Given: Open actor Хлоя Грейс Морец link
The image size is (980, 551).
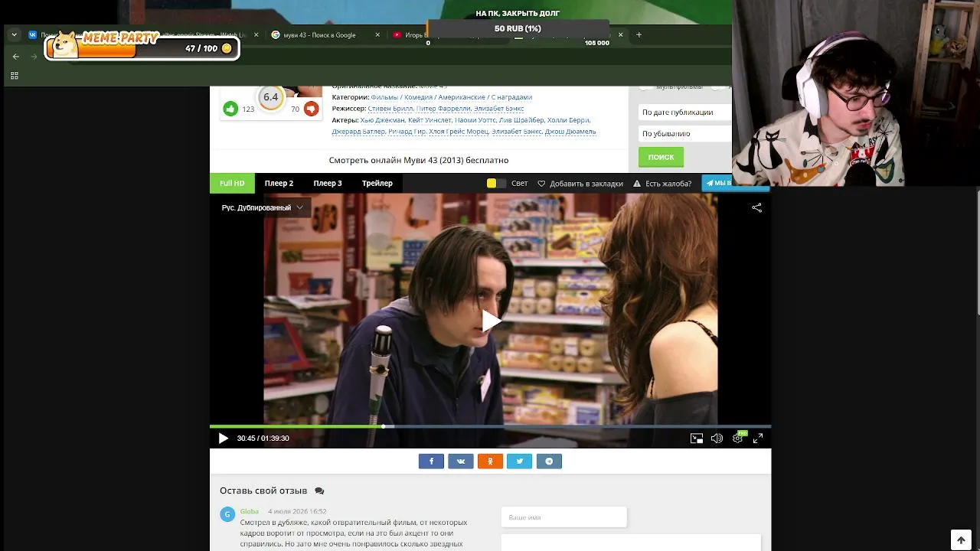Looking at the screenshot, I should coord(459,132).
